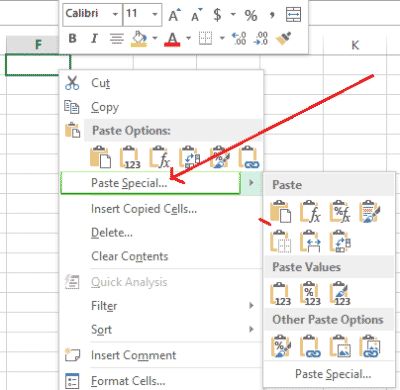Choose Insert Copied Cells from context menu

click(x=144, y=209)
